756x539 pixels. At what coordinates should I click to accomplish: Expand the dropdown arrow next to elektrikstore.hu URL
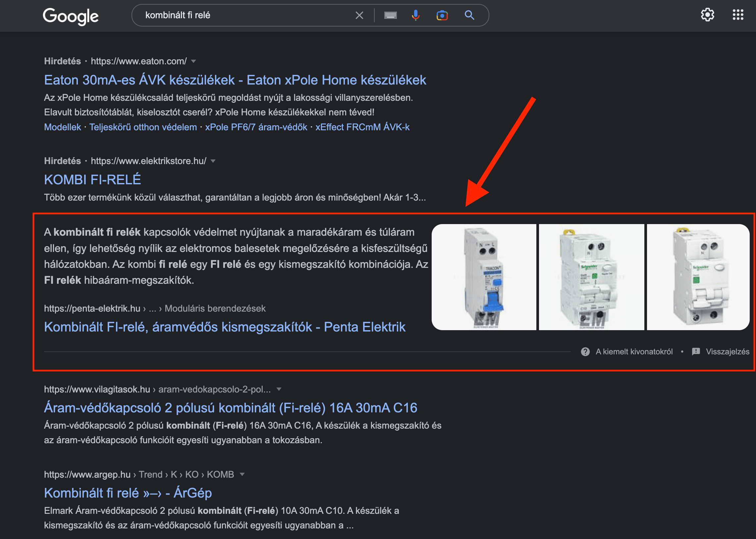213,161
